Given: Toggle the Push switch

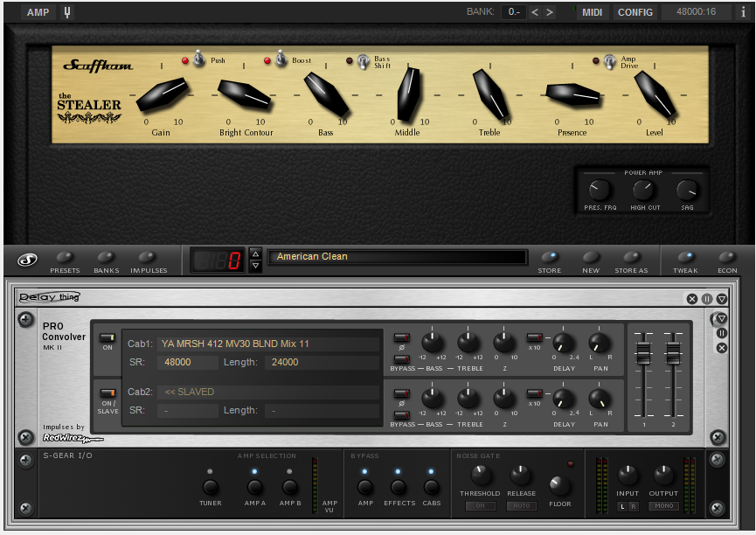Looking at the screenshot, I should [x=198, y=59].
